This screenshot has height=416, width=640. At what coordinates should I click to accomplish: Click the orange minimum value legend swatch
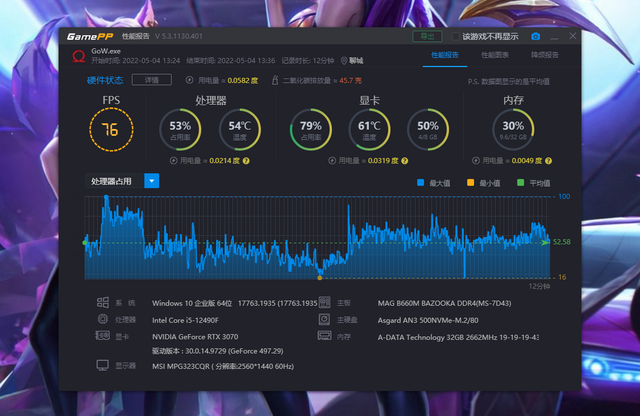pos(470,182)
